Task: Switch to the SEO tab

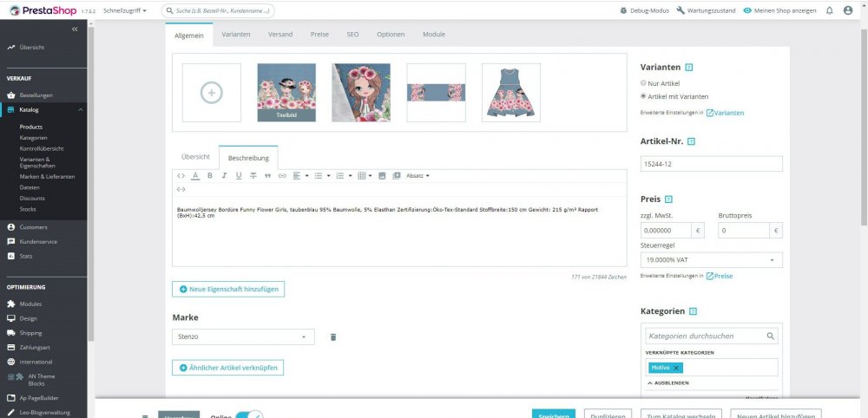Action: 352,35
